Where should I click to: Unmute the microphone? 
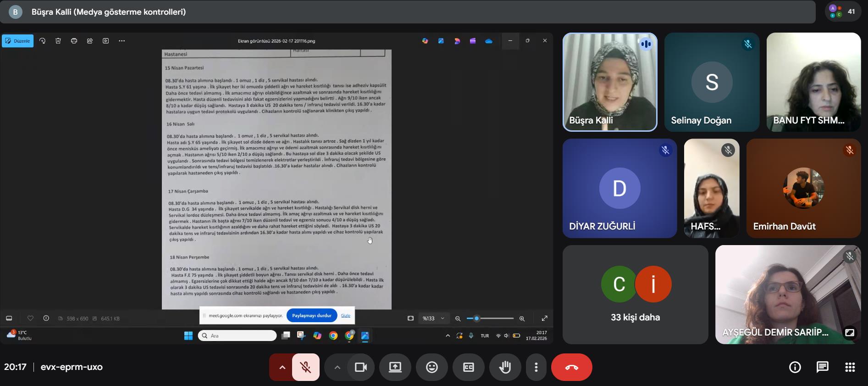click(x=305, y=367)
